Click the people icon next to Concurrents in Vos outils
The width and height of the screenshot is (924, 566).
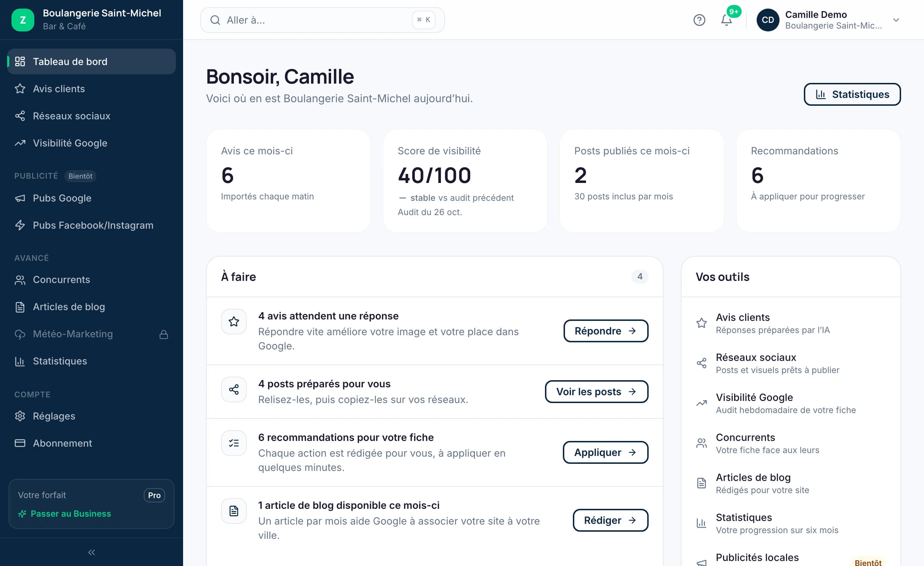pyautogui.click(x=701, y=443)
